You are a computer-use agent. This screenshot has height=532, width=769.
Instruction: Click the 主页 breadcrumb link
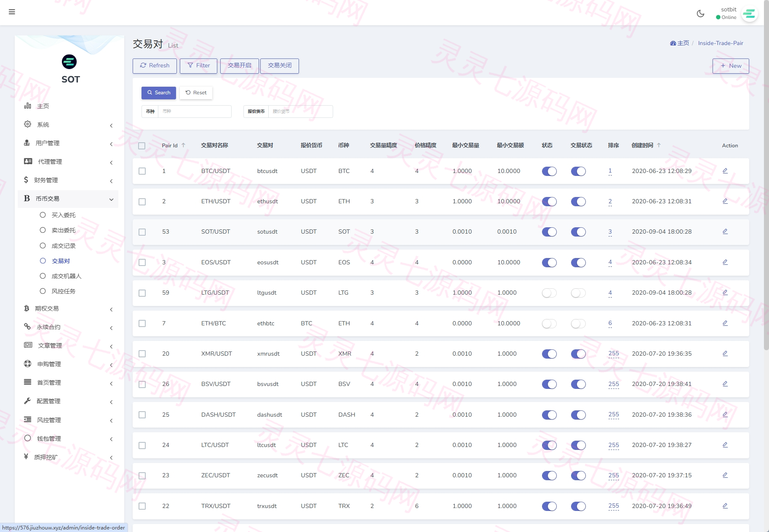point(680,43)
